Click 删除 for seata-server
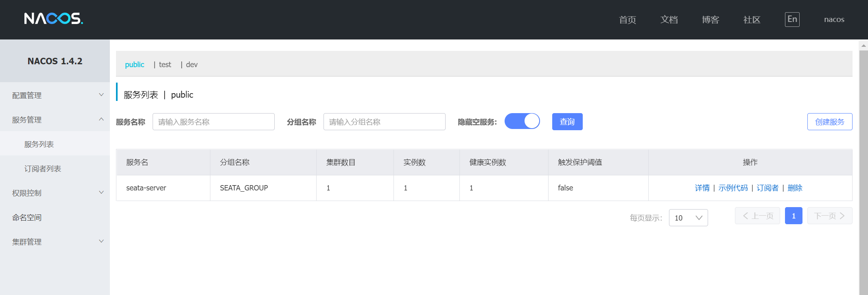This screenshot has width=868, height=295. [x=795, y=188]
